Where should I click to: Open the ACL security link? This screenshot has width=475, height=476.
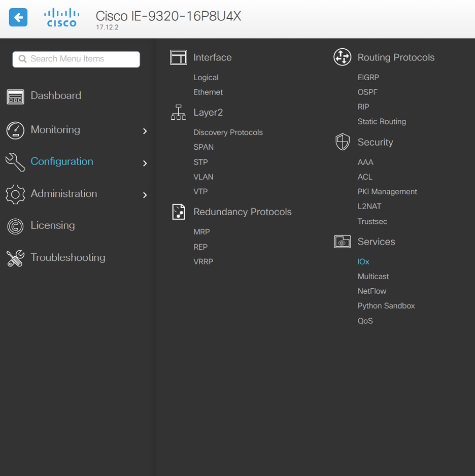click(365, 177)
